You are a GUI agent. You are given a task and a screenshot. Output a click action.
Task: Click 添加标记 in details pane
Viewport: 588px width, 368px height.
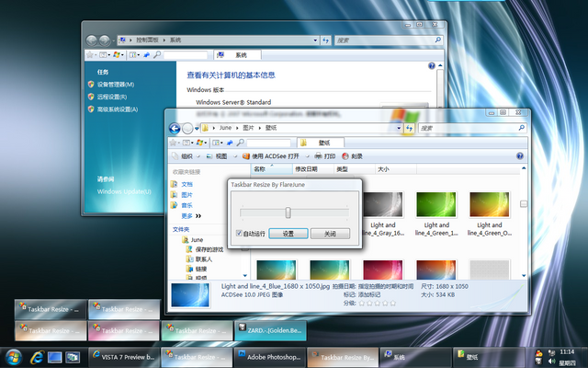coord(369,294)
